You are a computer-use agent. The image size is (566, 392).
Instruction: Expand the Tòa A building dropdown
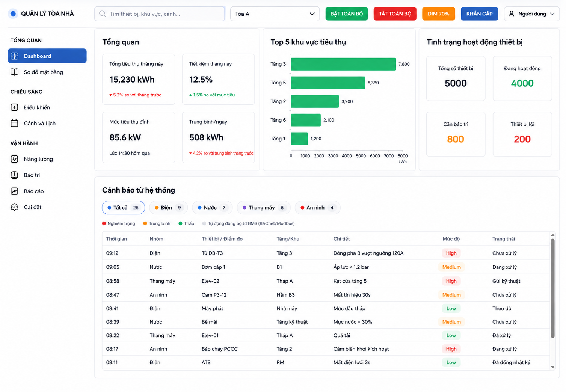275,14
